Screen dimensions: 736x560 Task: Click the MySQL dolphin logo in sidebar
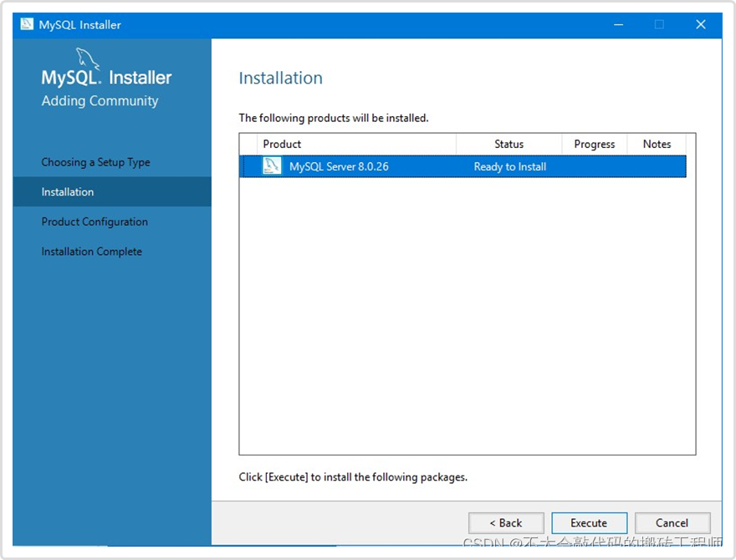87,59
